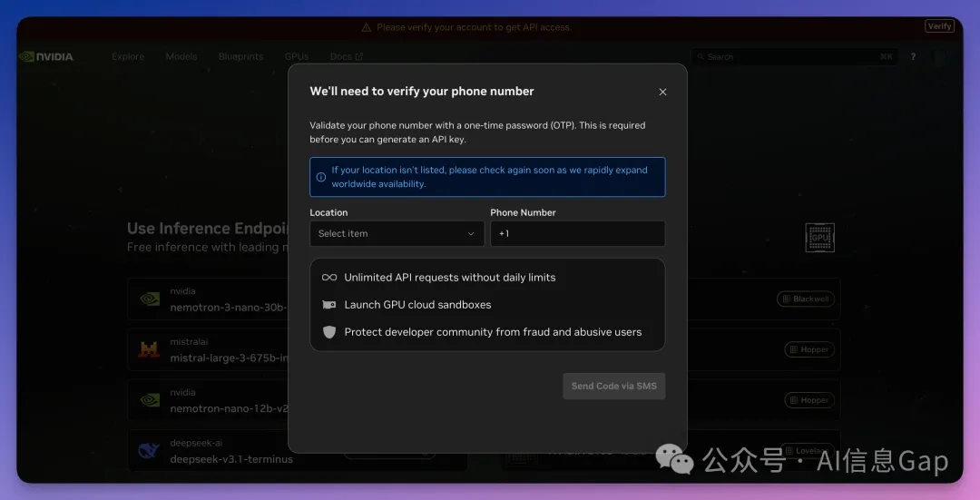This screenshot has height=500, width=980.
Task: Click the dialog title We'll need to verify
Action: pyautogui.click(x=422, y=92)
